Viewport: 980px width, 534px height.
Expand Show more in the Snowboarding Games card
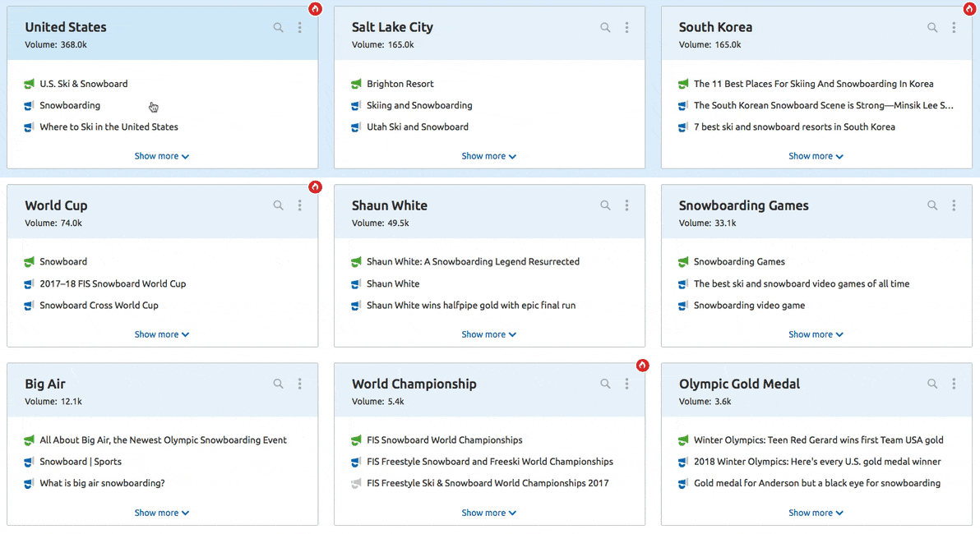point(816,334)
